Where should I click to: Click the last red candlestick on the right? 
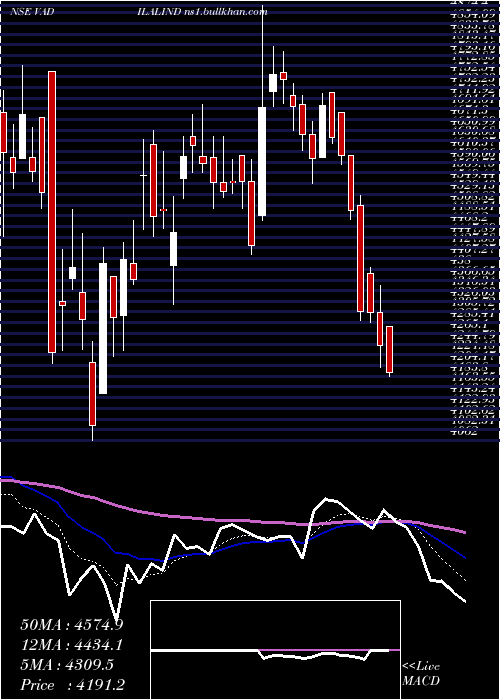tap(389, 350)
